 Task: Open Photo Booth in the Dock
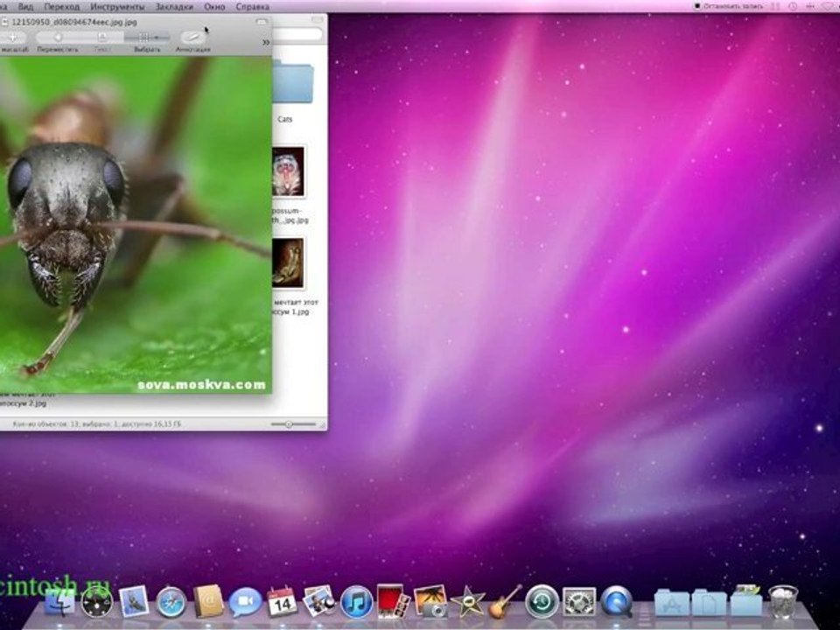coord(393,602)
